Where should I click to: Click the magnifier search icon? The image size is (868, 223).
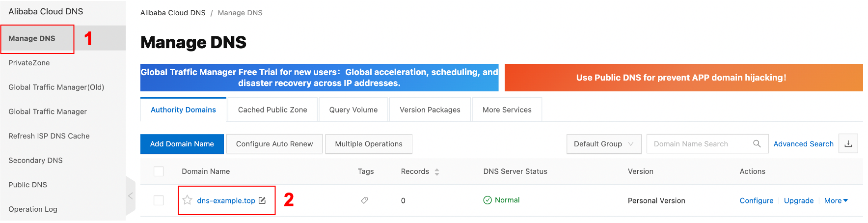[x=757, y=144]
